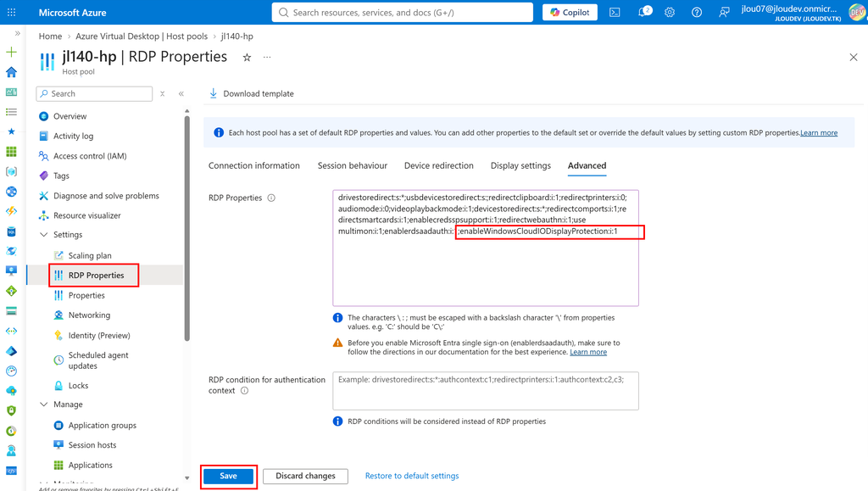Collapse the Settings section
This screenshot has width=868, height=491.
click(44, 235)
